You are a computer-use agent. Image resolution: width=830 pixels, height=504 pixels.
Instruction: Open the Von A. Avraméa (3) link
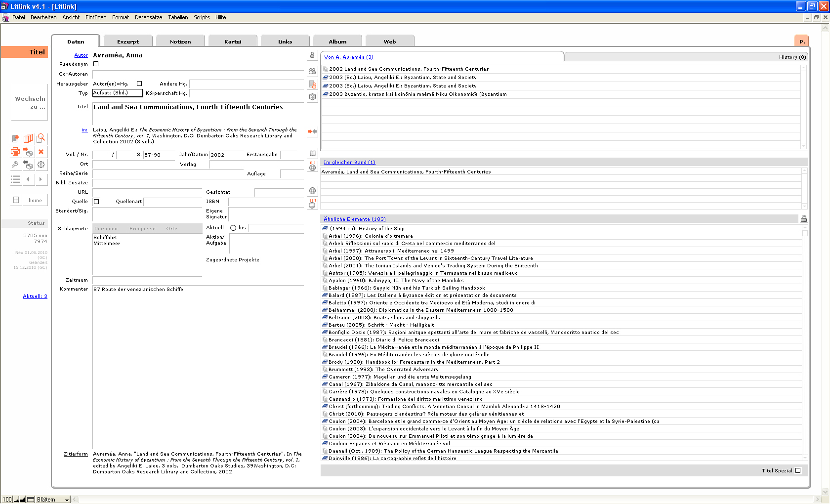click(x=349, y=57)
